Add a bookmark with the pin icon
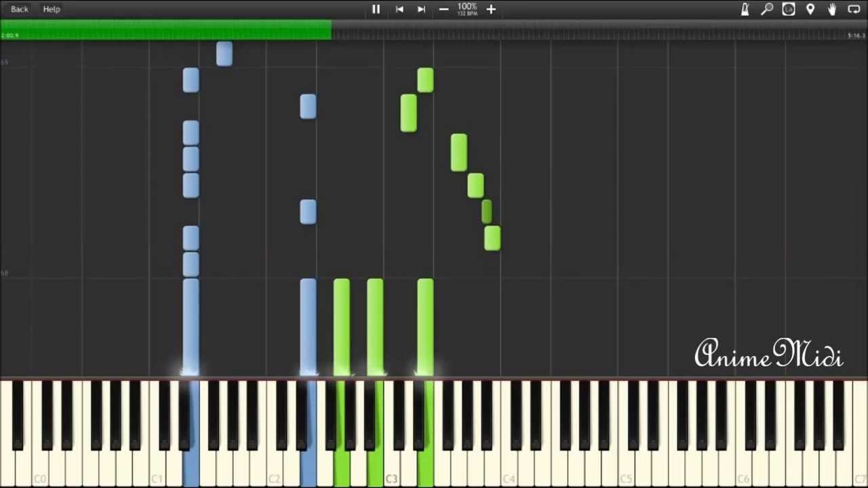The width and height of the screenshot is (868, 488). (x=810, y=9)
